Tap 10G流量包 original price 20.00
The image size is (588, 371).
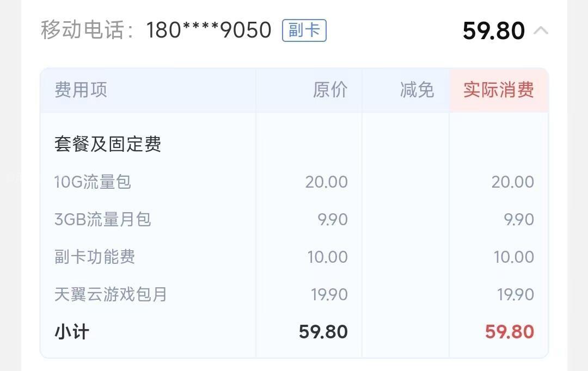pyautogui.click(x=326, y=182)
